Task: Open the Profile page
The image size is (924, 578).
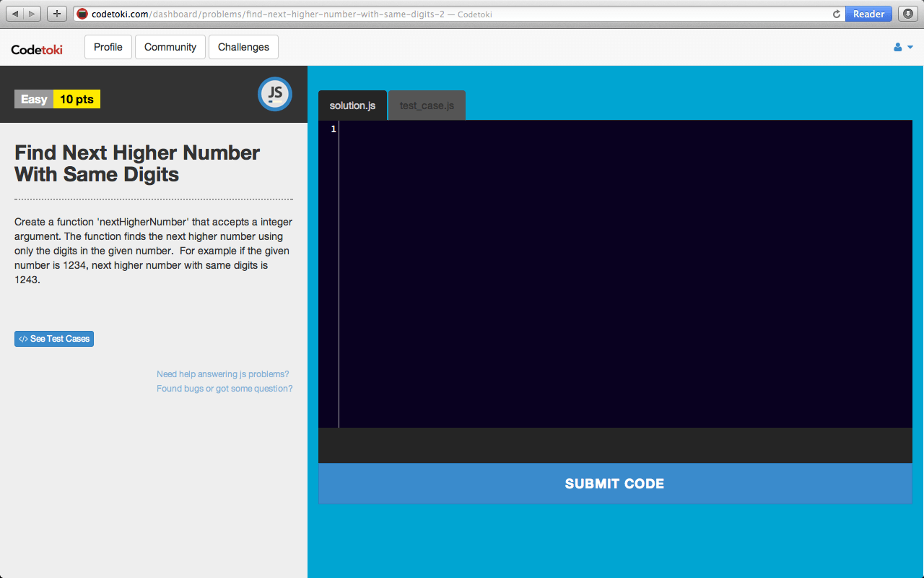Action: pyautogui.click(x=108, y=47)
